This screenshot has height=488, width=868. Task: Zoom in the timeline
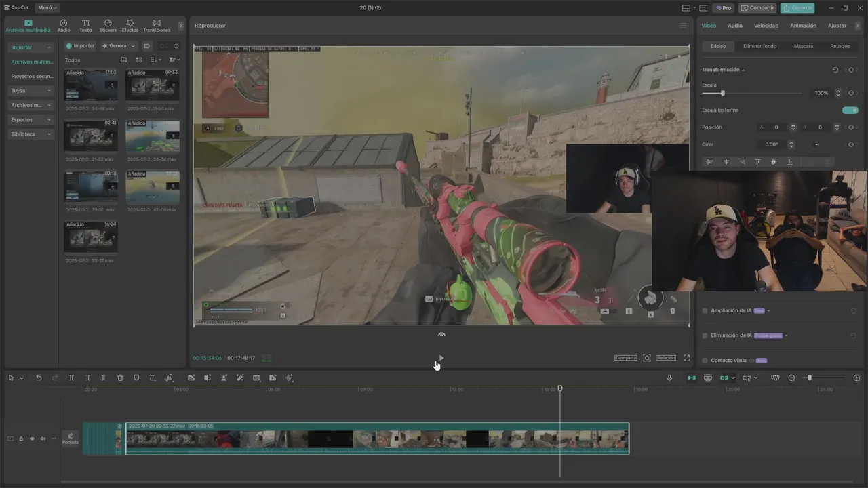856,378
